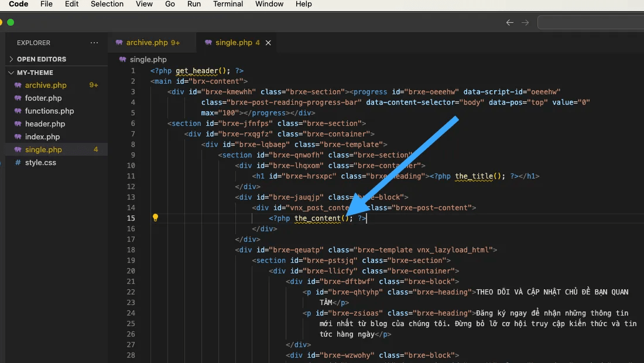Click the PHP icon beside header.php

(x=18, y=124)
